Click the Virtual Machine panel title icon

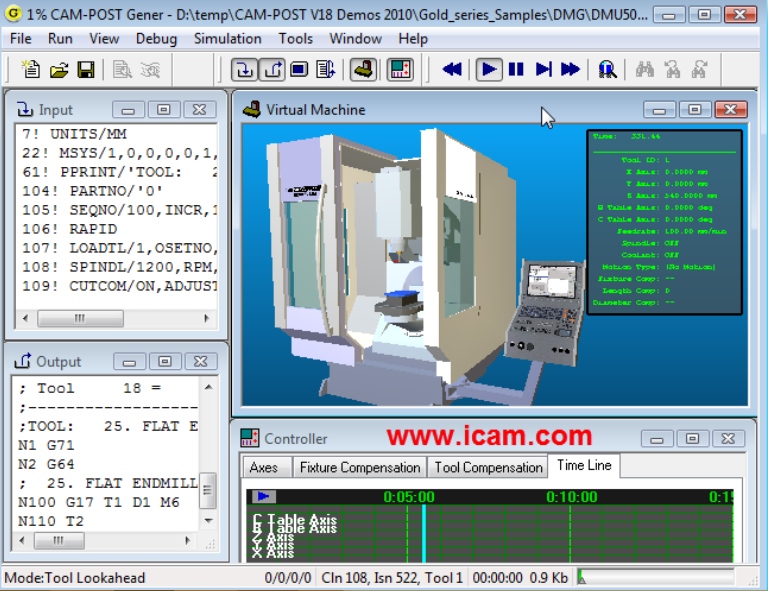pos(252,109)
